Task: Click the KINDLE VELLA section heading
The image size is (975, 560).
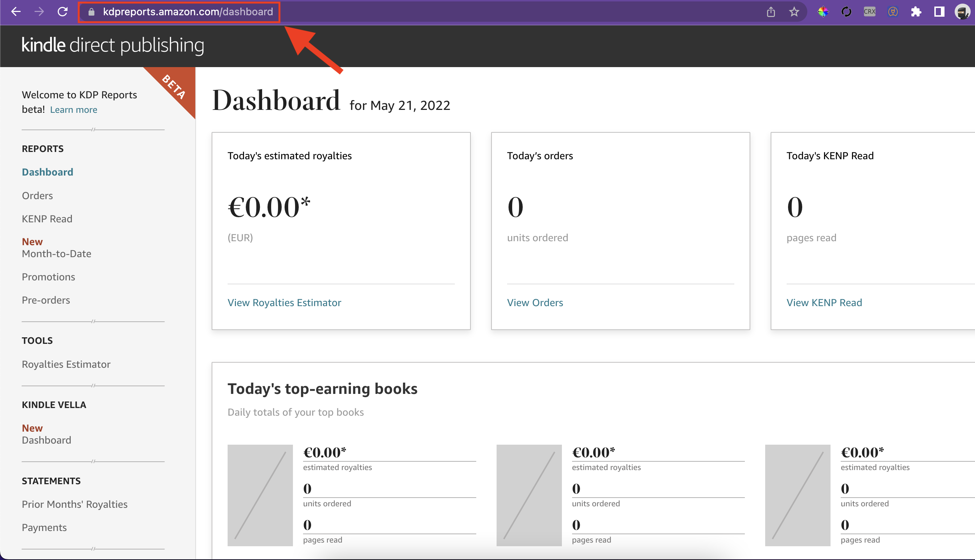Action: (x=54, y=405)
